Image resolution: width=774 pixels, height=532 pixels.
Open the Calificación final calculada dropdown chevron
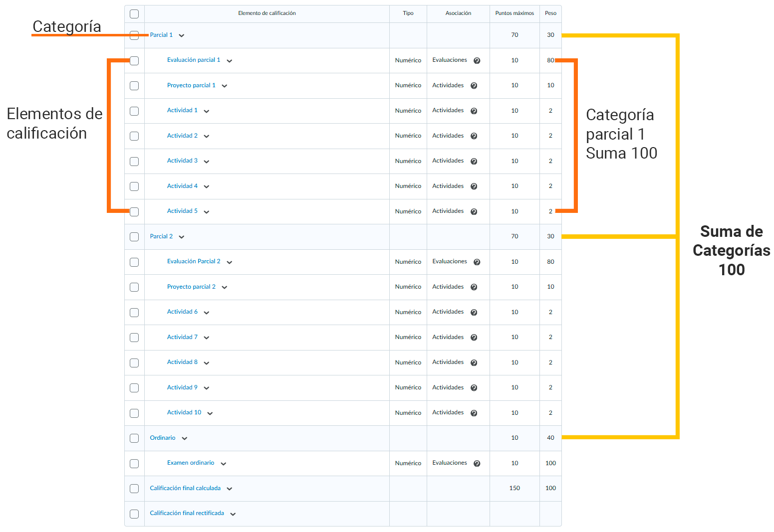(230, 489)
